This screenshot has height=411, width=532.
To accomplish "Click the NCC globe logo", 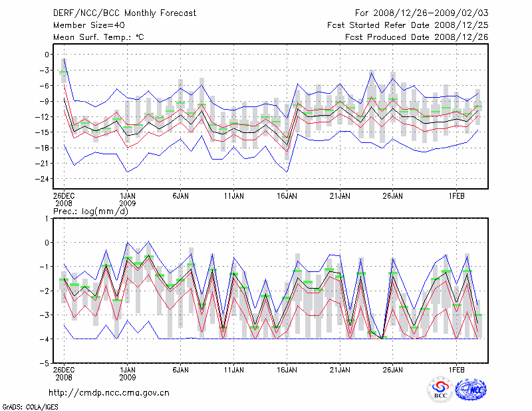I will click(470, 389).
